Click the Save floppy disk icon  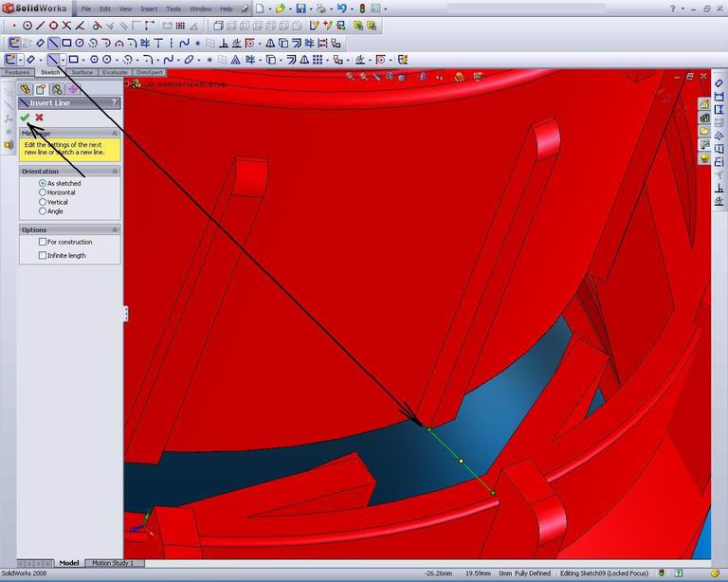[300, 9]
